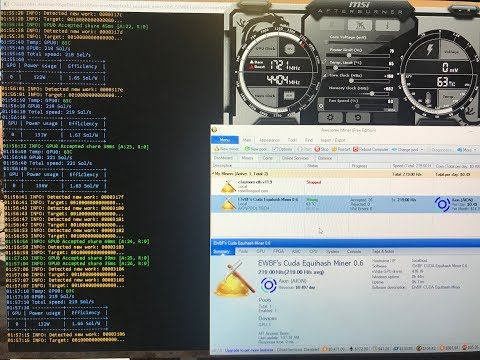Select the FPGA details tab

point(278,251)
